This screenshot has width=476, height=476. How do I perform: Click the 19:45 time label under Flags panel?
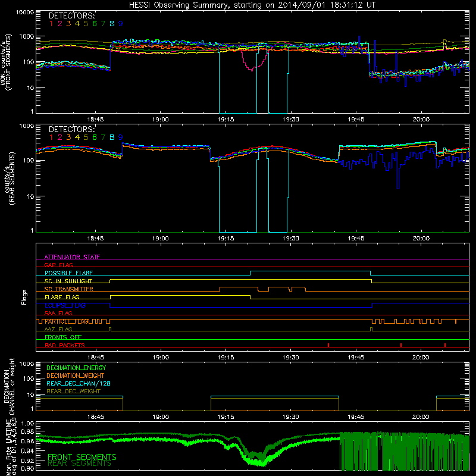[x=356, y=358]
